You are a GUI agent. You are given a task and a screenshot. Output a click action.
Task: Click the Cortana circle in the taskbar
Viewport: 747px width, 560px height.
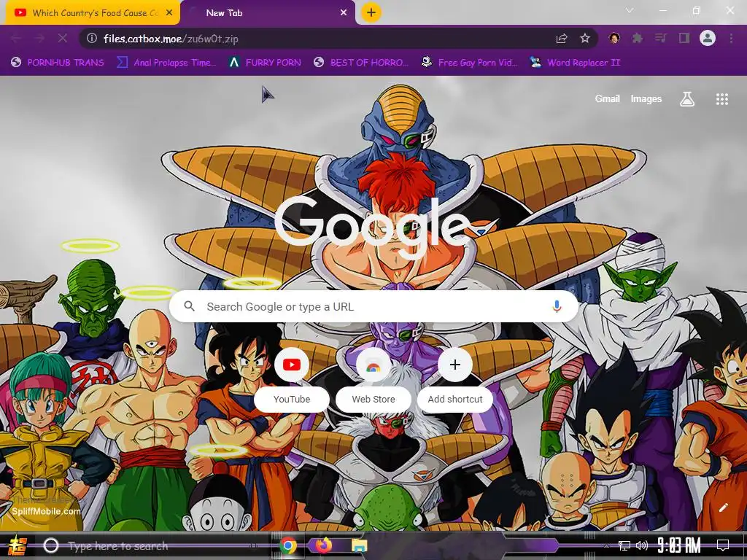[51, 545]
